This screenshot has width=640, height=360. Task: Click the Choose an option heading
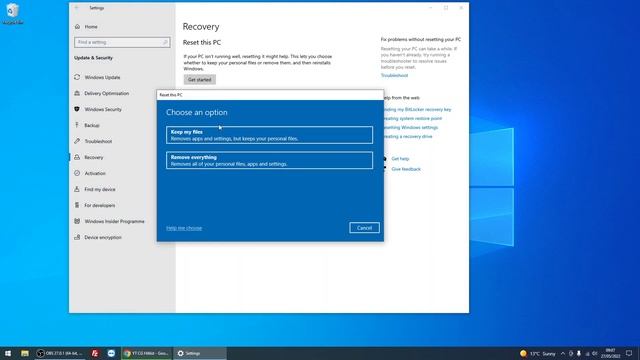point(197,112)
